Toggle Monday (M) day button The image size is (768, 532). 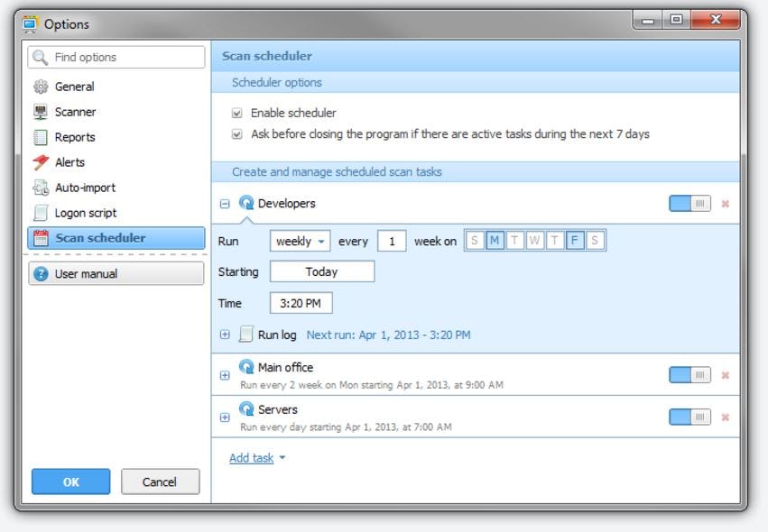495,241
